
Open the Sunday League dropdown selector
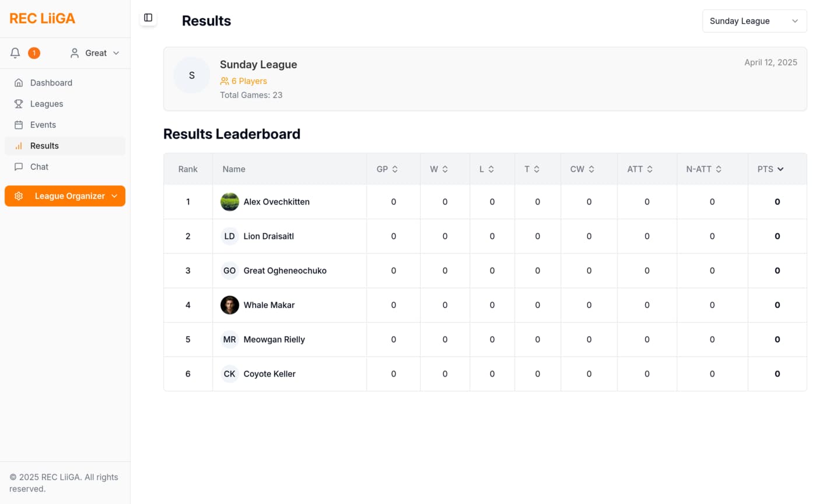754,21
